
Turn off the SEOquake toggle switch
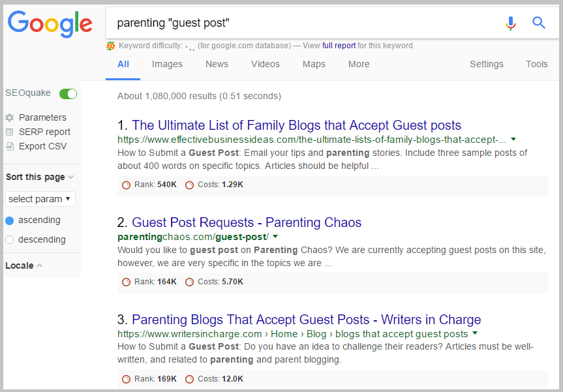68,94
